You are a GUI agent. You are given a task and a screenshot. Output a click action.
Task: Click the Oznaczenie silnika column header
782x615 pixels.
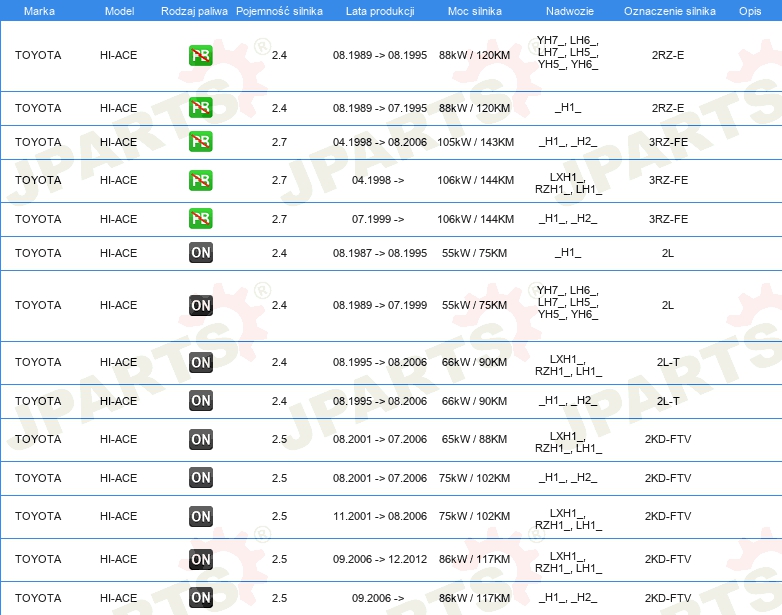click(x=669, y=11)
